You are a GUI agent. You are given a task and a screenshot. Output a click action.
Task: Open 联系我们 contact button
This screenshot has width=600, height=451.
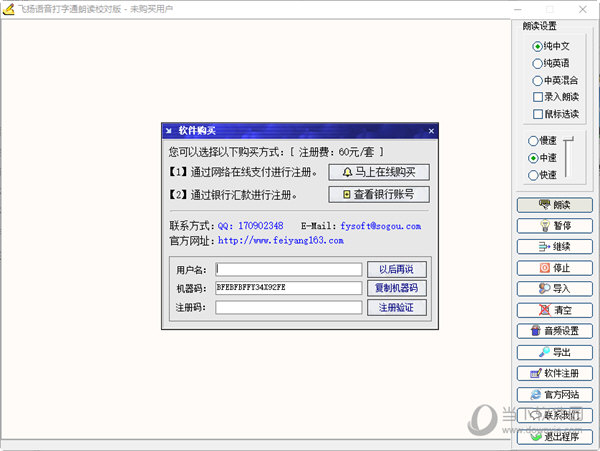coord(554,415)
